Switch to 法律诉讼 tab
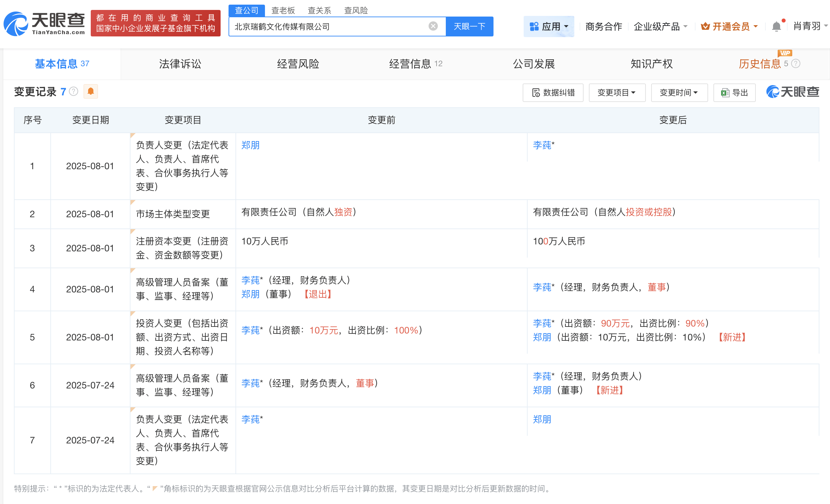This screenshot has height=504, width=830. (180, 64)
